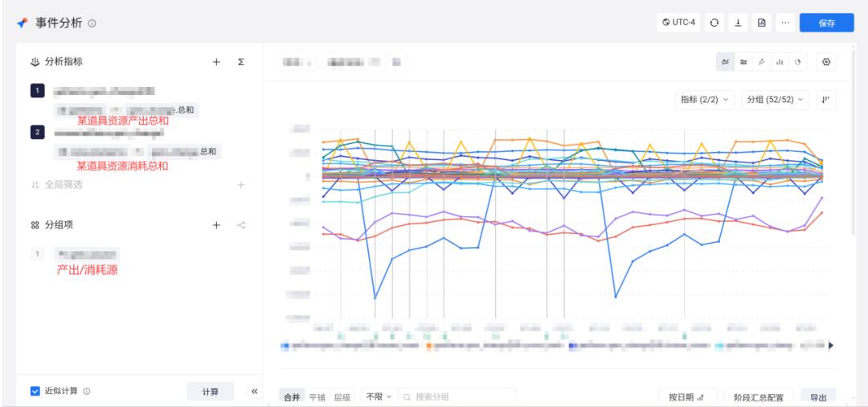Click the info icon next to 近似计算
Viewport: 868px width, 407px height.
[x=87, y=392]
